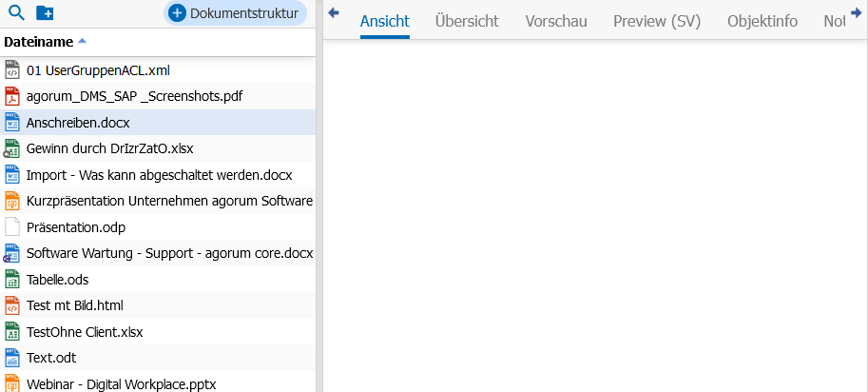This screenshot has width=868, height=392.
Task: Switch to the Übersicht tab
Action: click(x=467, y=21)
